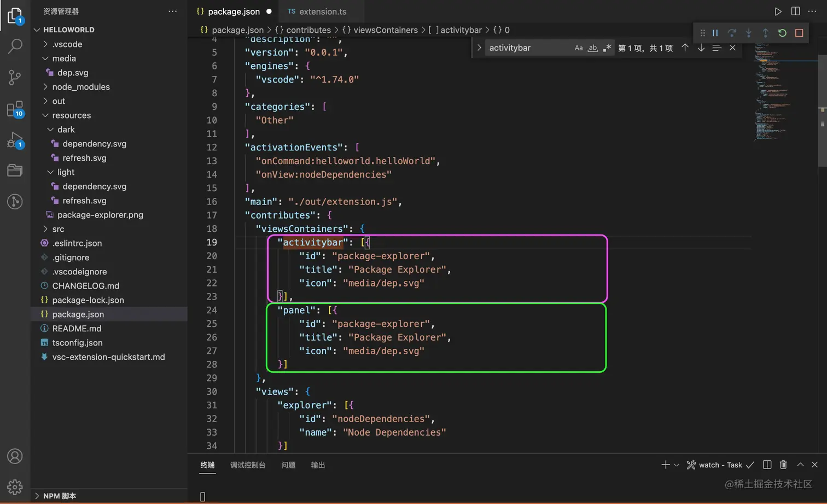This screenshot has height=504, width=827.
Task: Open the Manage gear menu
Action: tap(15, 487)
